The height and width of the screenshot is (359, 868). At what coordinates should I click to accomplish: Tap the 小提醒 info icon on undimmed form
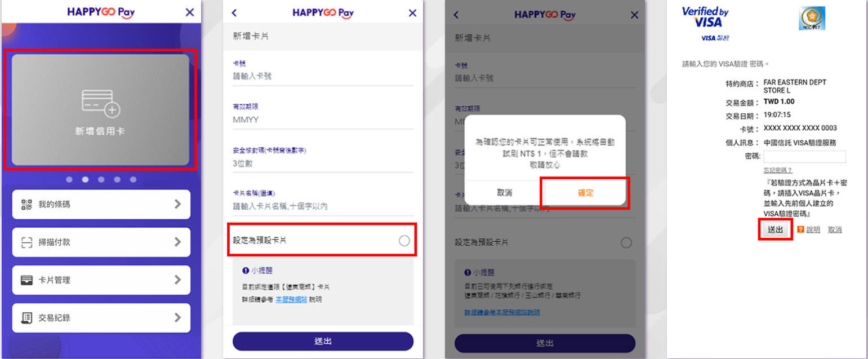[246, 271]
